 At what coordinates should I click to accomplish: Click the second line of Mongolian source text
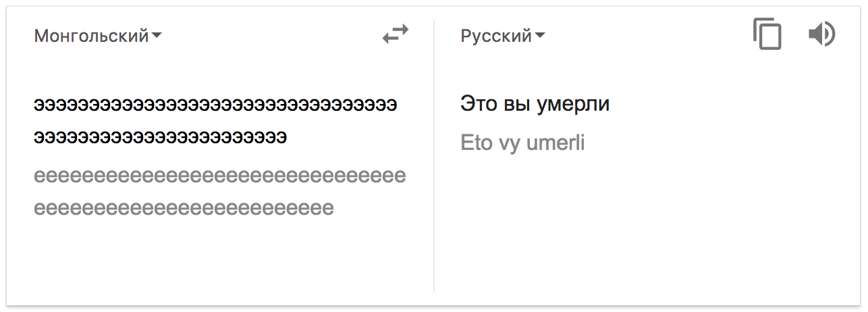[x=161, y=137]
